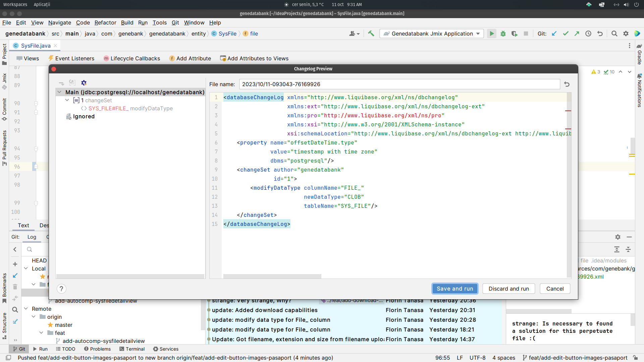Collapse the origin remote node
Viewport: 644px width, 362px height.
[x=34, y=317]
